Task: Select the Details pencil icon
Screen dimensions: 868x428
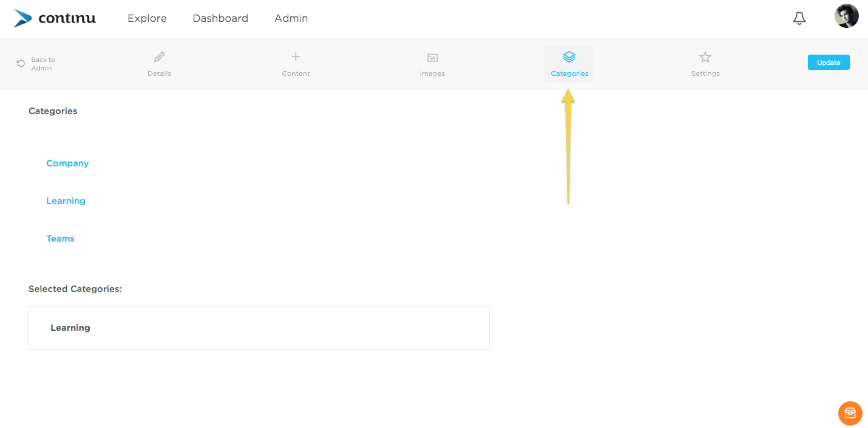Action: coord(159,57)
